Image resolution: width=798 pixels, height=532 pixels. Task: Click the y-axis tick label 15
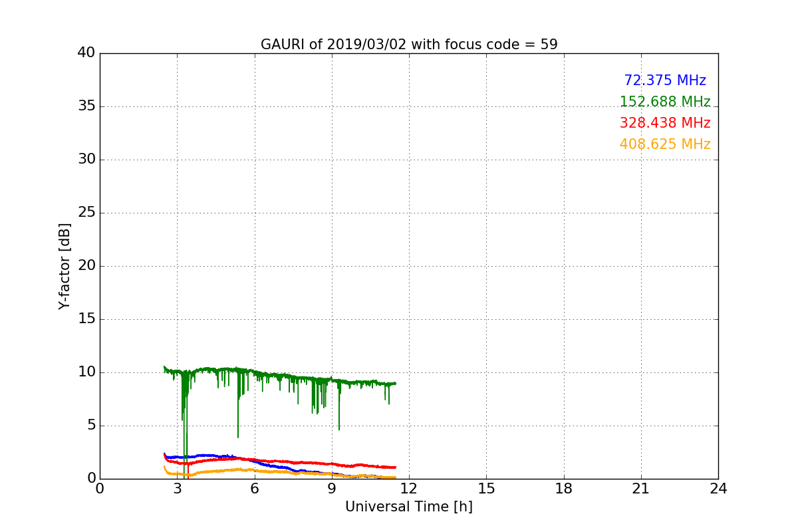click(x=86, y=319)
